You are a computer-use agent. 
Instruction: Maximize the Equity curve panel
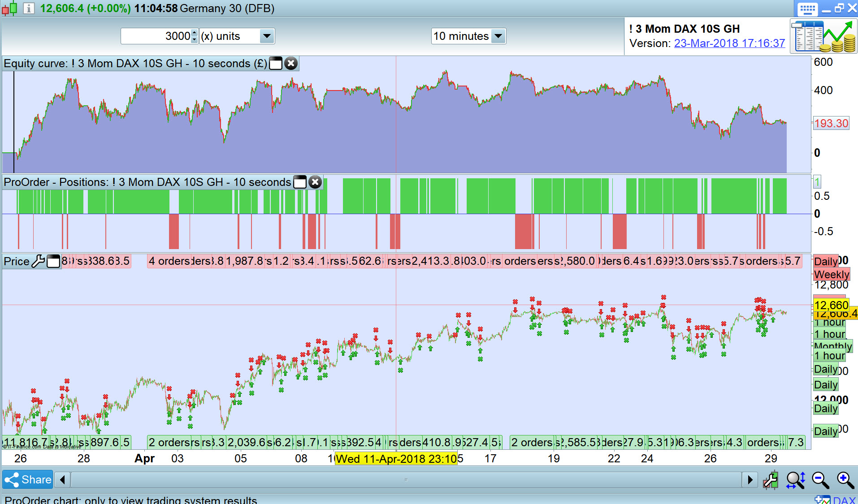pyautogui.click(x=276, y=64)
